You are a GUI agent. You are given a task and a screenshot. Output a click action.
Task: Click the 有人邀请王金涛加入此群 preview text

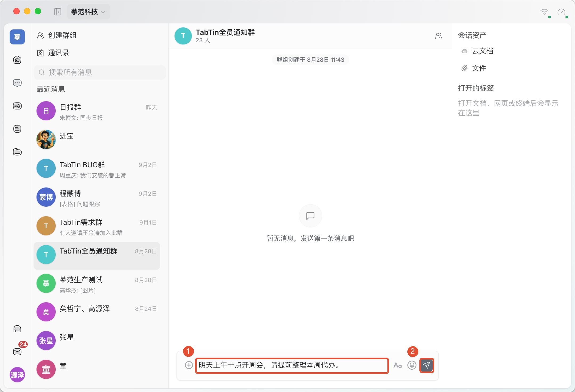click(x=91, y=233)
